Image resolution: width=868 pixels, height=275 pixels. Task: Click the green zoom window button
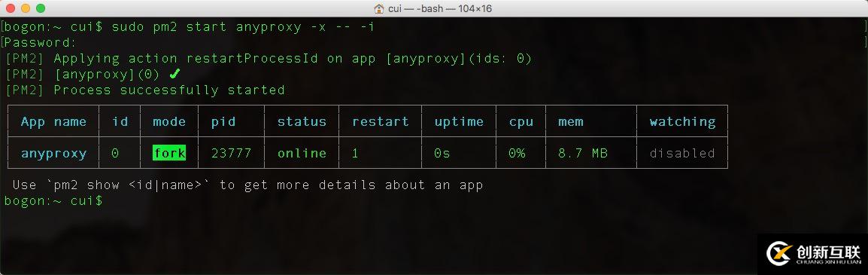coord(41,9)
